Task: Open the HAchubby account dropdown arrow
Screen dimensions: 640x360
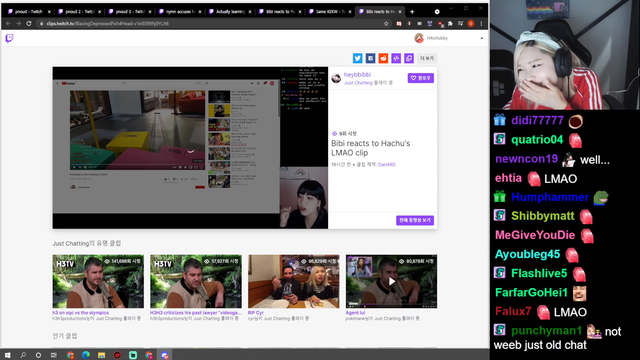Action: pyautogui.click(x=482, y=38)
